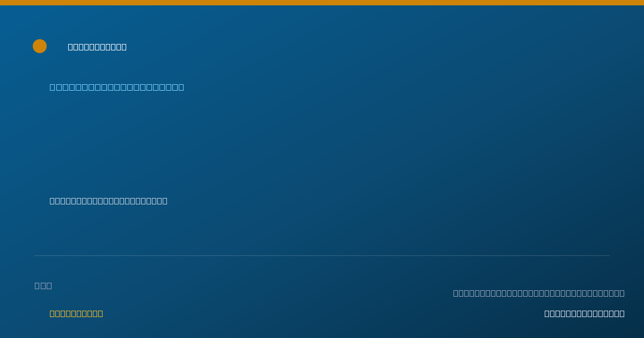The width and height of the screenshot is (644, 338).
Task: Click the long gray footer caption line
Action: 539,293
